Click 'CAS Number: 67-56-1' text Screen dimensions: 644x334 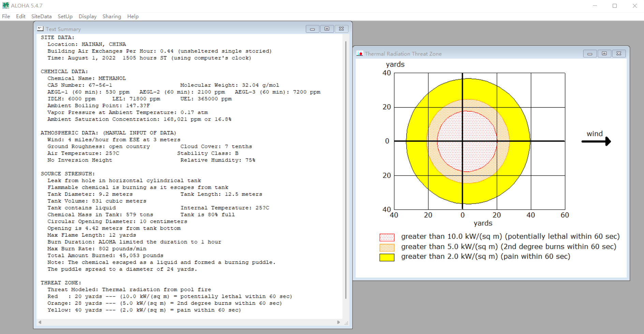(80, 85)
